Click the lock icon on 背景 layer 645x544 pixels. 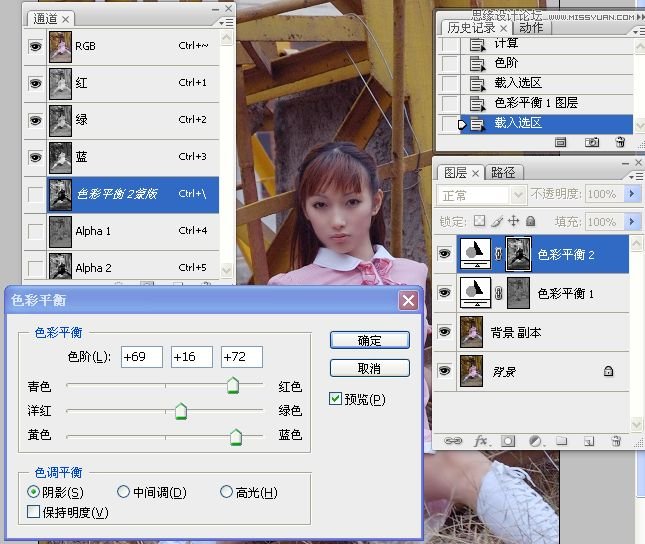(608, 371)
